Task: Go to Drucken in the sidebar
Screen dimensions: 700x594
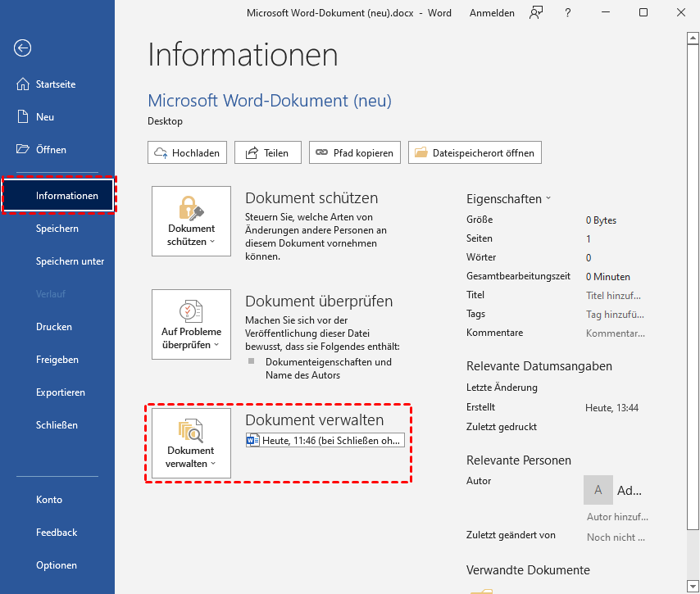Action: [x=57, y=327]
